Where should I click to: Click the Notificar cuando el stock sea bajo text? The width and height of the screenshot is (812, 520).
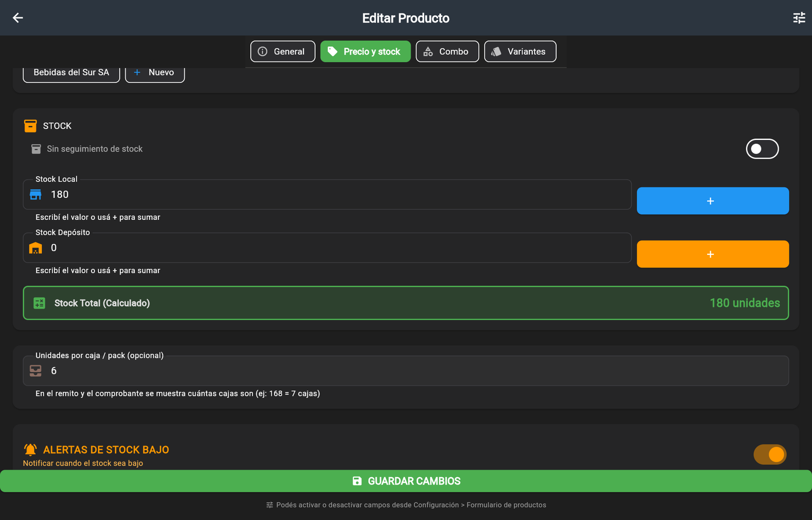pyautogui.click(x=83, y=464)
